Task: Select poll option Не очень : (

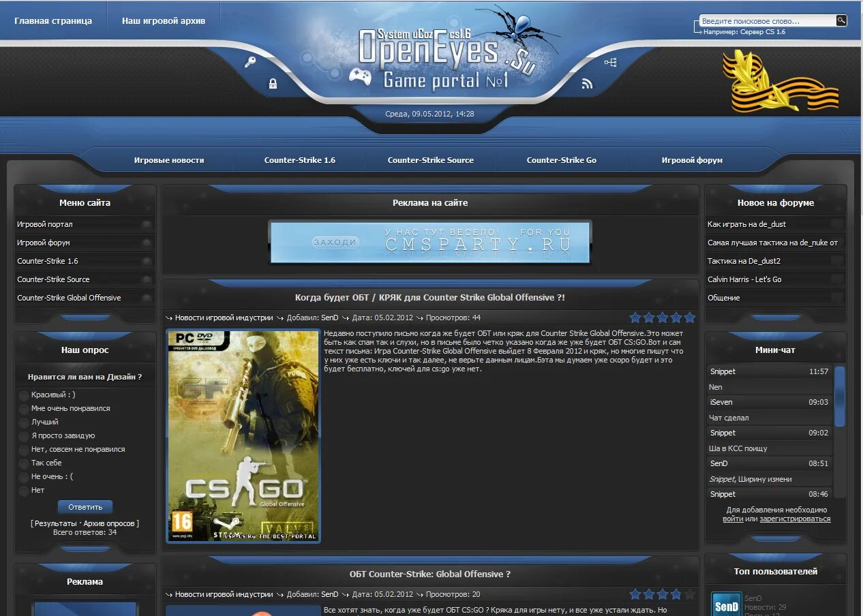Action: coord(24,477)
